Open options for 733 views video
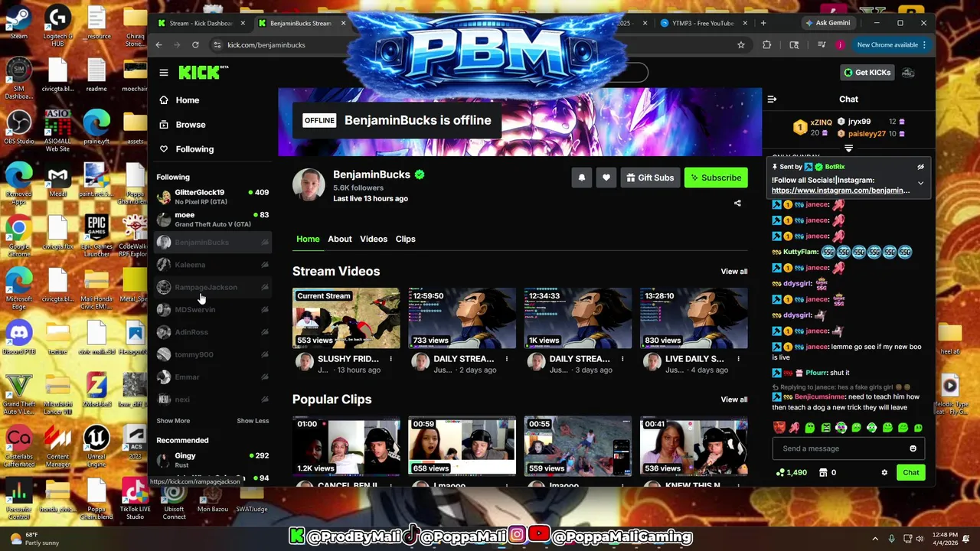 click(506, 359)
